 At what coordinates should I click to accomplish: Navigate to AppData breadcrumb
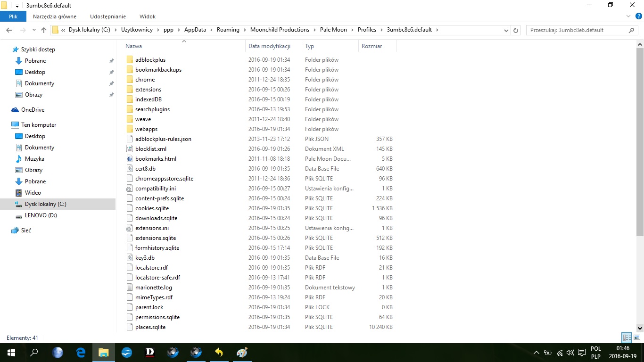click(195, 30)
